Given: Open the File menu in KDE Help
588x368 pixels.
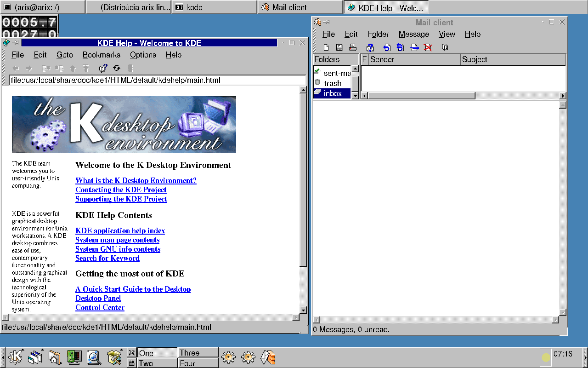Looking at the screenshot, I should coord(17,55).
